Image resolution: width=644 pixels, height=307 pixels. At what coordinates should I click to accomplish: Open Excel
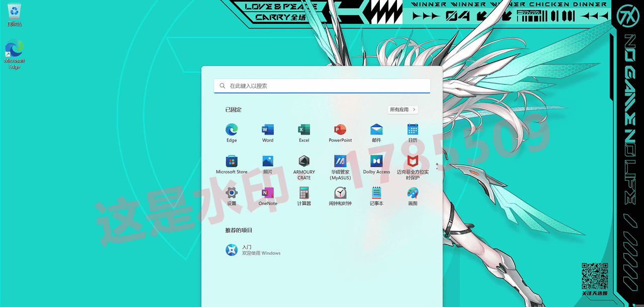pos(304,130)
